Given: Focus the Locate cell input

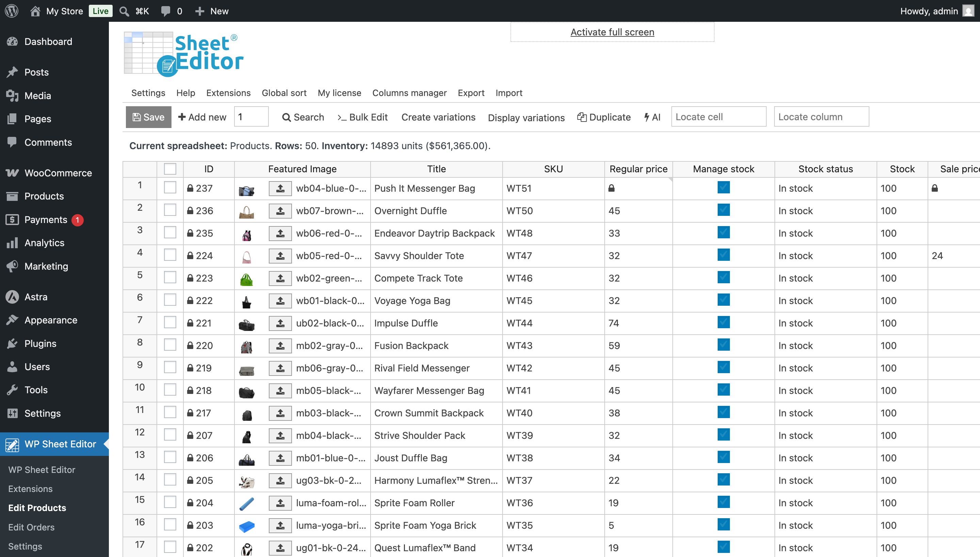Looking at the screenshot, I should click(x=719, y=117).
